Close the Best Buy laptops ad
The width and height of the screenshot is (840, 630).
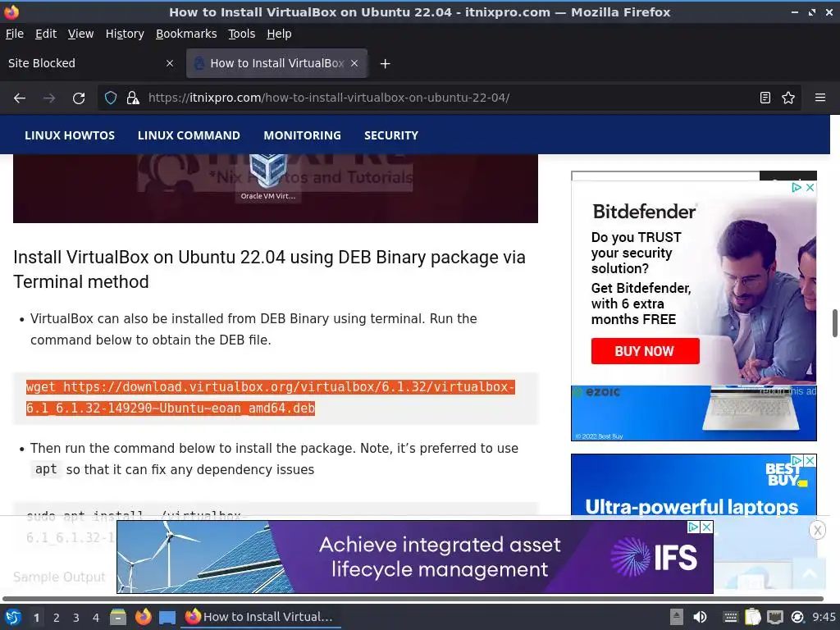click(x=810, y=461)
